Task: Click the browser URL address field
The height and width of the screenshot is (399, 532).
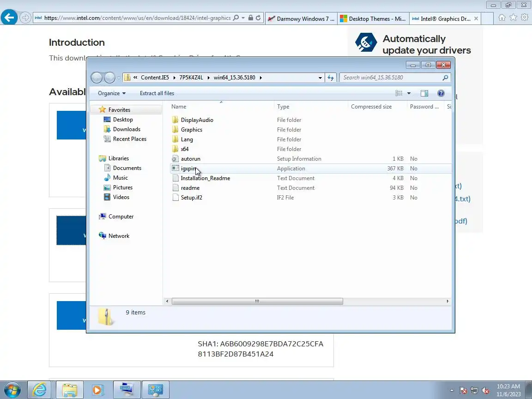Action: 137,18
